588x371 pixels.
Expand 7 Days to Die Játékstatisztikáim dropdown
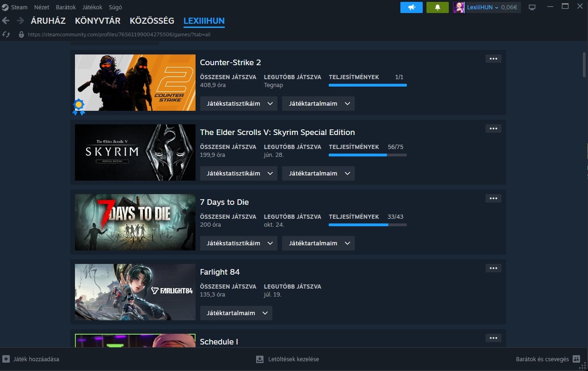(x=239, y=243)
